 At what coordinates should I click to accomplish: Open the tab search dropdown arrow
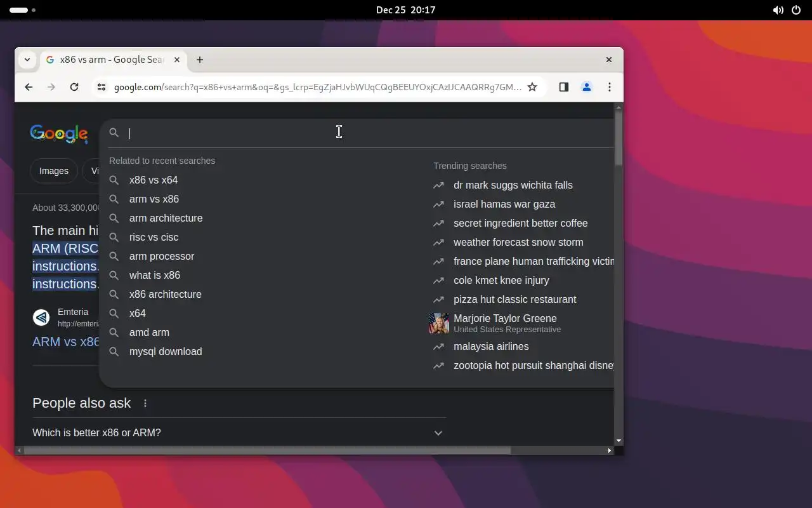[27, 60]
